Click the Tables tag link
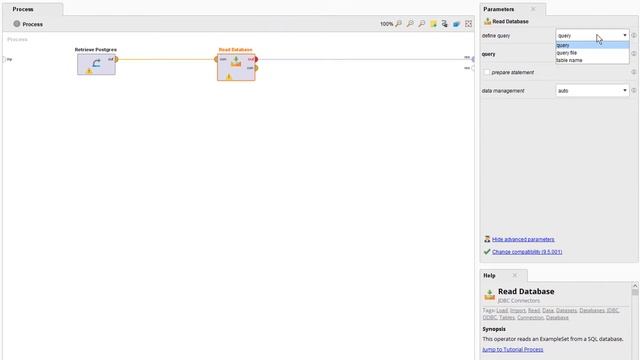Viewport: 640px width, 360px height. tap(507, 318)
